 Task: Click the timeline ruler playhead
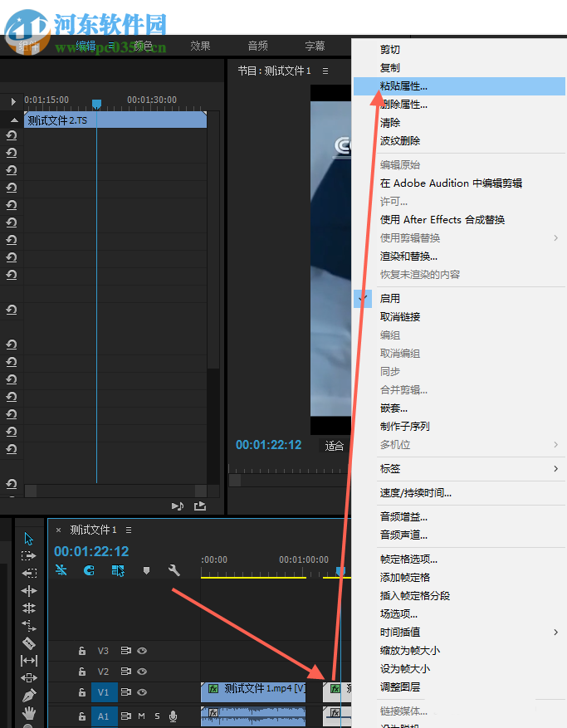coord(341,570)
